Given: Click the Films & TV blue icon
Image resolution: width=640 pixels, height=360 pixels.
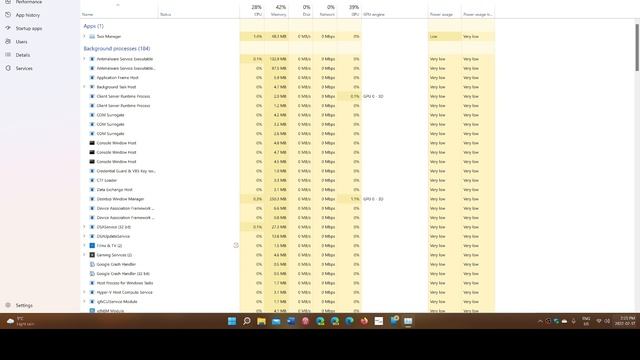Looking at the screenshot, I should point(92,246).
